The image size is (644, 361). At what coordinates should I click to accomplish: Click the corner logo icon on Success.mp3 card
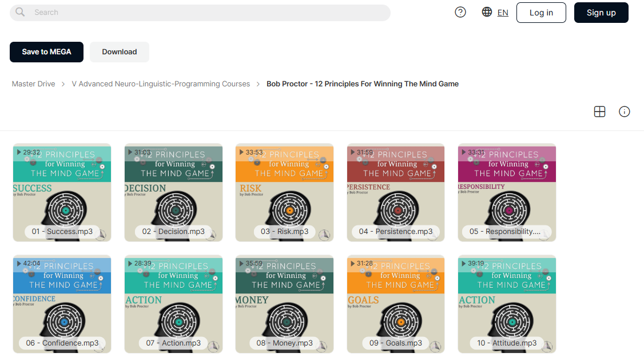point(100,235)
